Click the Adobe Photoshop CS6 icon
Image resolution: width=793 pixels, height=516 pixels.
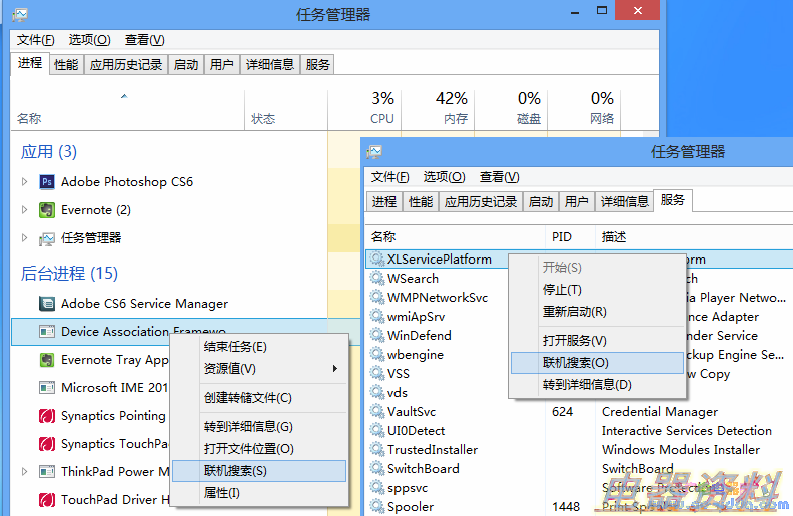click(x=46, y=182)
